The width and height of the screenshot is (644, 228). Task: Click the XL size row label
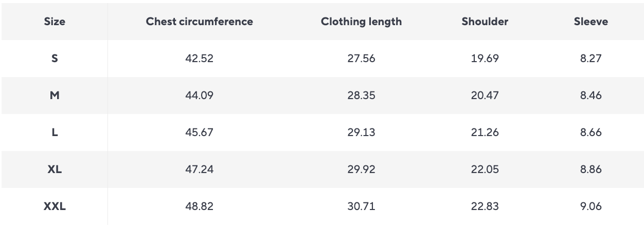55,169
